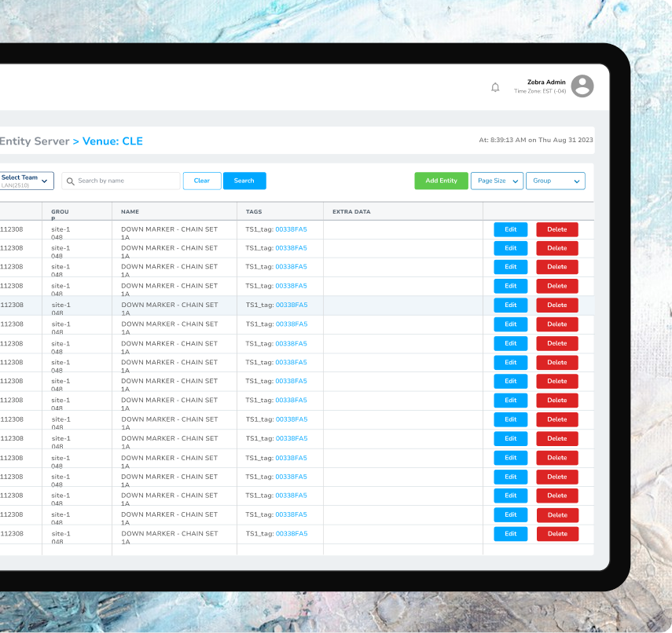Run the Search button
Screen dimensions: 672x633
point(244,181)
